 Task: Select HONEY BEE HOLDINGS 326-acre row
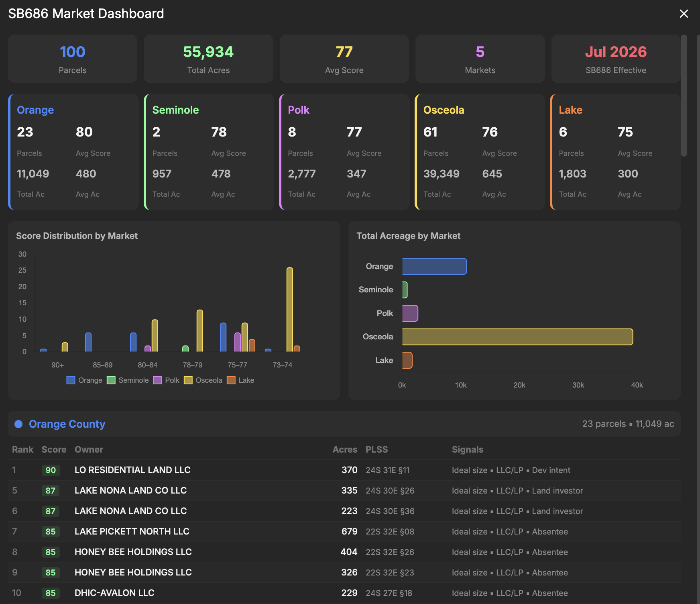coord(344,572)
